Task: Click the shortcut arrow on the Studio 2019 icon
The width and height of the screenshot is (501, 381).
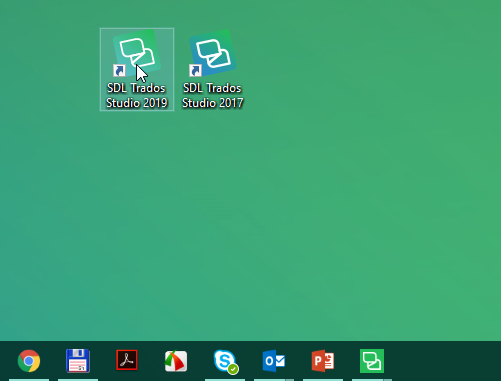Action: [x=119, y=71]
